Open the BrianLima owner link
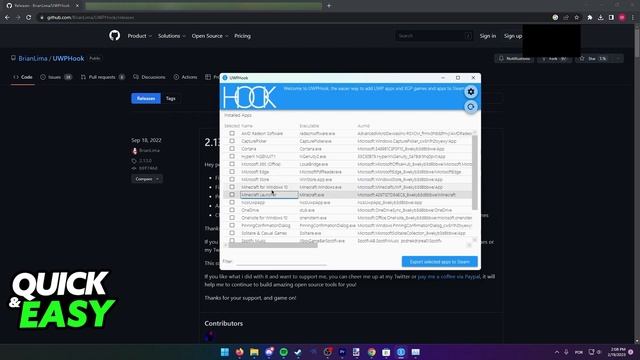Screen dimensions: 640x360 33,58
